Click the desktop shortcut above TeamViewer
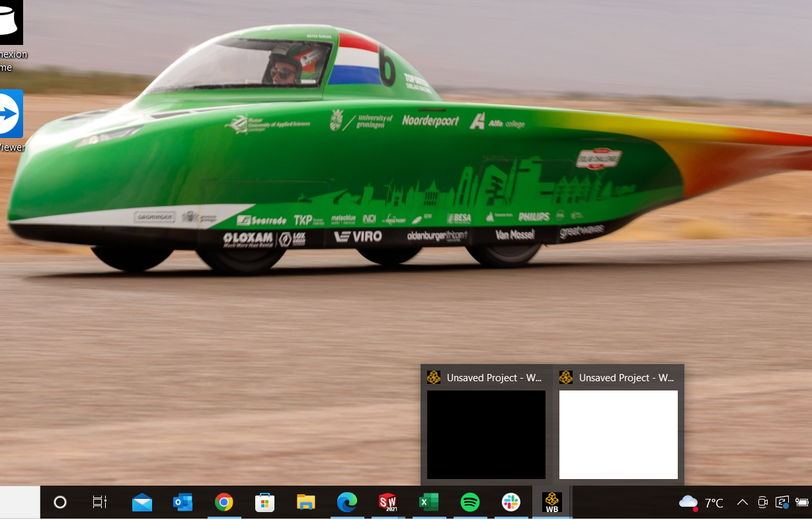 click(x=11, y=36)
